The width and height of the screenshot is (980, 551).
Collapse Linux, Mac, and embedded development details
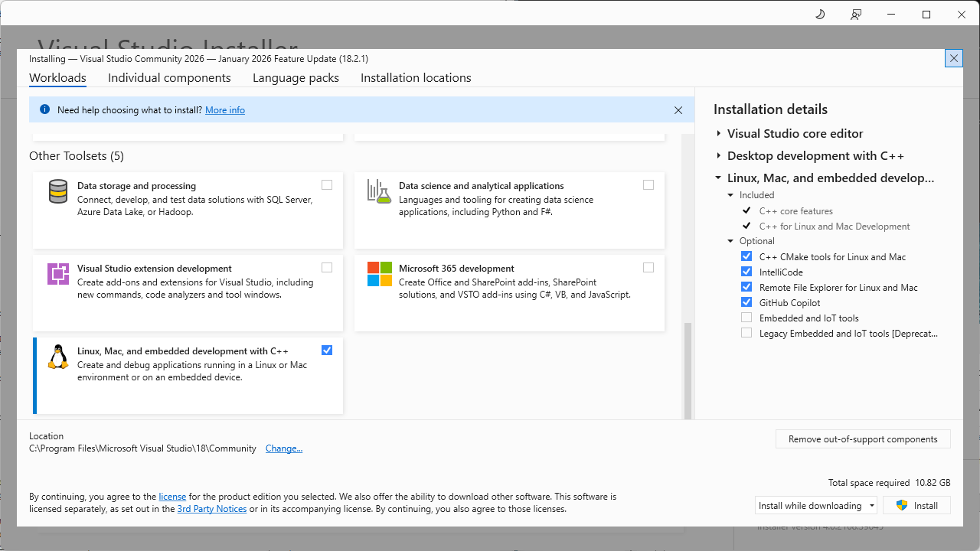coord(718,178)
